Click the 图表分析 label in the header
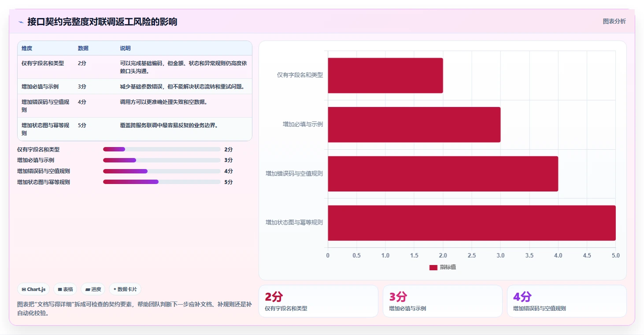 pos(614,21)
